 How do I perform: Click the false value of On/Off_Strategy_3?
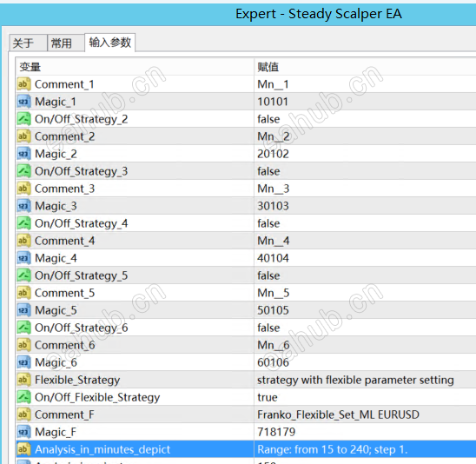point(365,171)
